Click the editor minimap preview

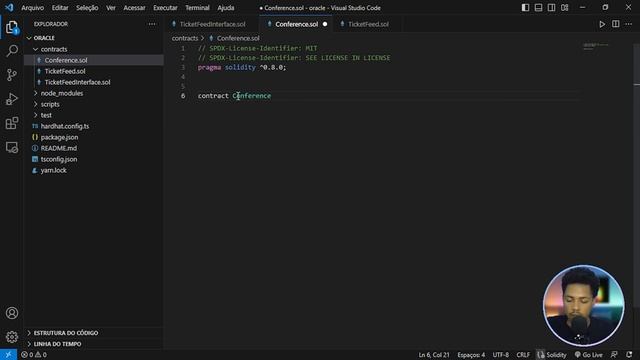pyautogui.click(x=596, y=46)
